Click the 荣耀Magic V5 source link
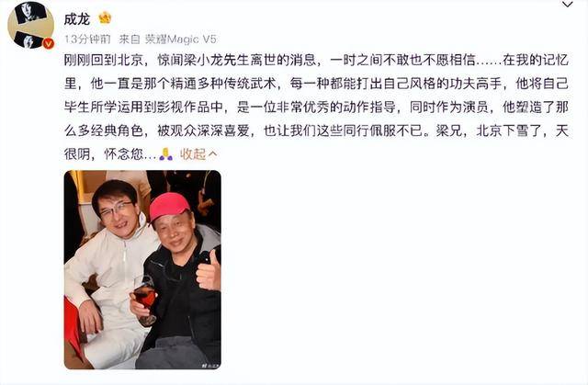The width and height of the screenshot is (588, 385). 181,39
